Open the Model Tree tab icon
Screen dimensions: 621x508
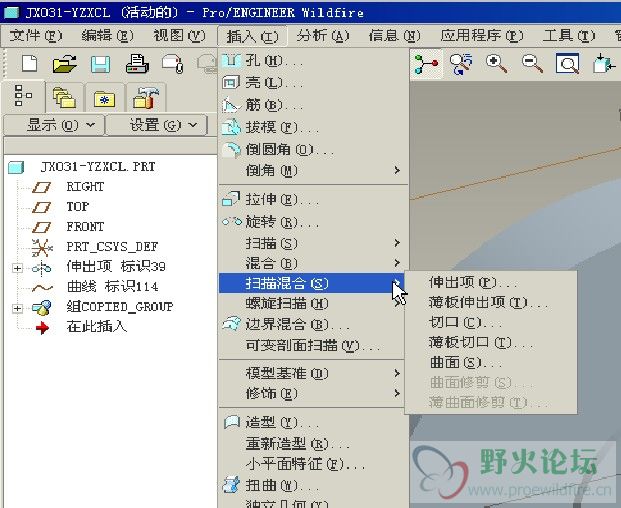(23, 96)
